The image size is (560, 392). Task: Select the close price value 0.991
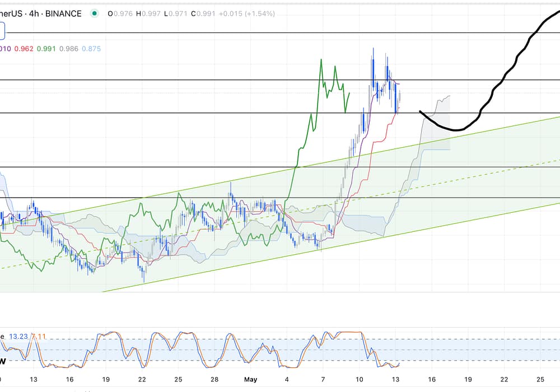click(201, 13)
